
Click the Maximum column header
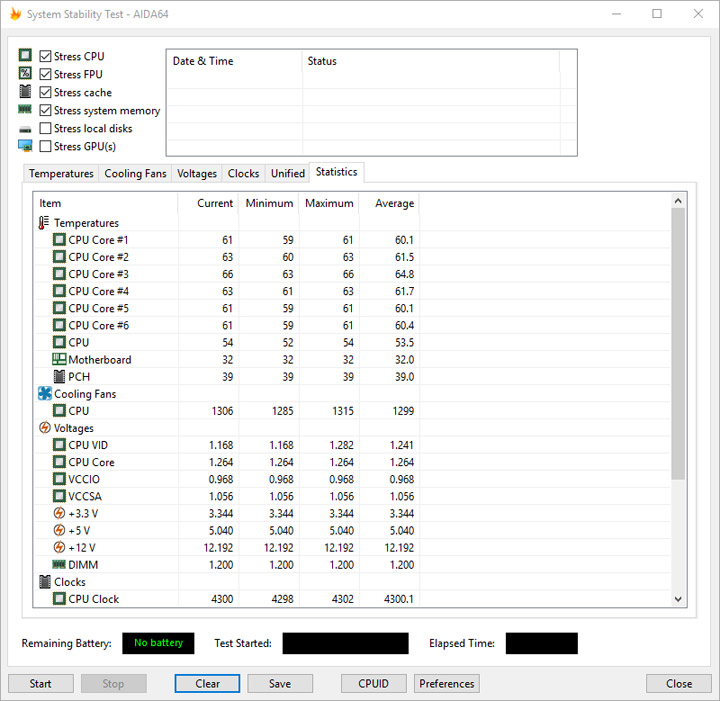tap(329, 203)
